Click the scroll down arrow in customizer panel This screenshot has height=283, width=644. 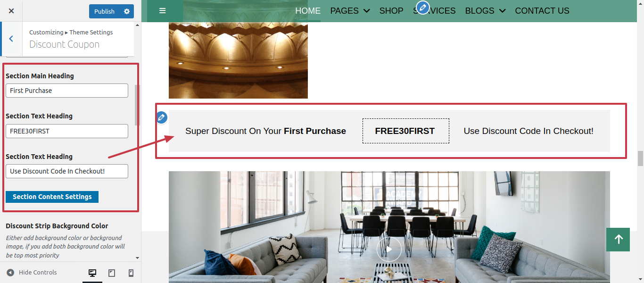(137, 258)
